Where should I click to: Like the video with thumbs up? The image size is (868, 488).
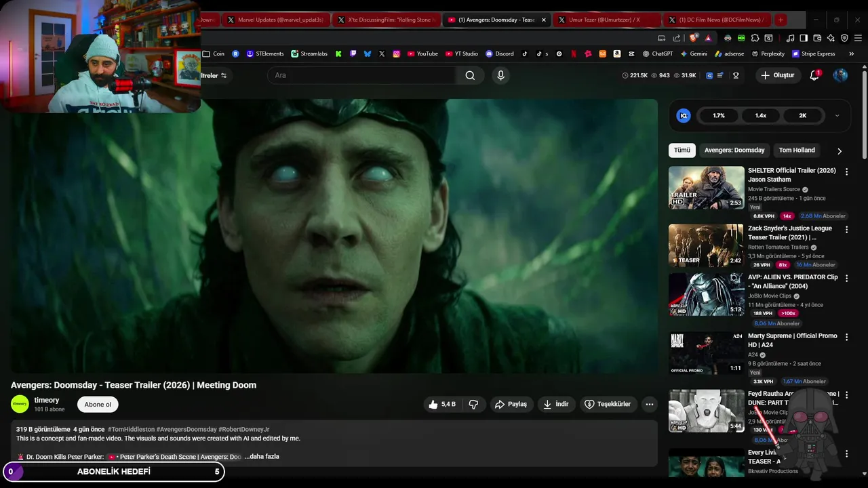point(443,405)
